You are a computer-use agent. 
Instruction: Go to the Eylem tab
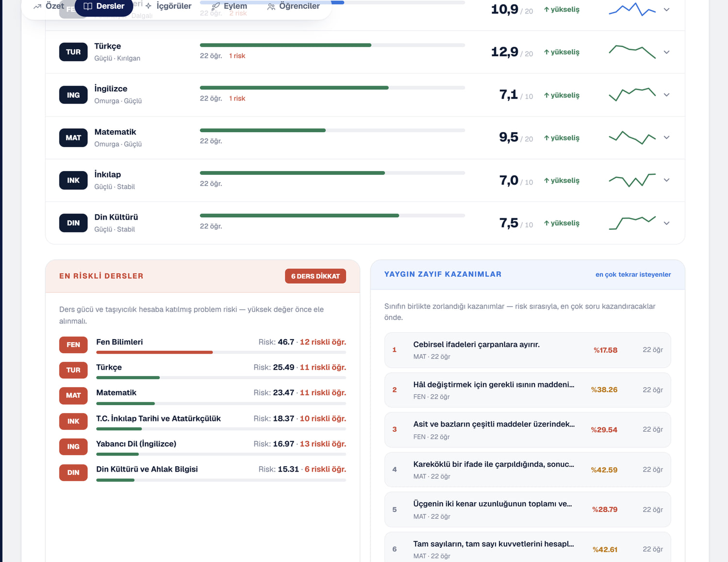230,6
